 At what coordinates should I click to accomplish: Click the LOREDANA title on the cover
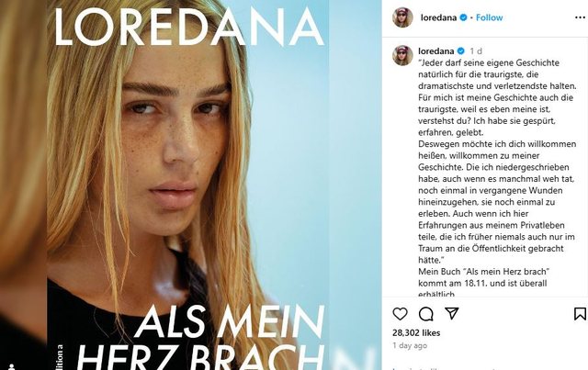(188, 27)
